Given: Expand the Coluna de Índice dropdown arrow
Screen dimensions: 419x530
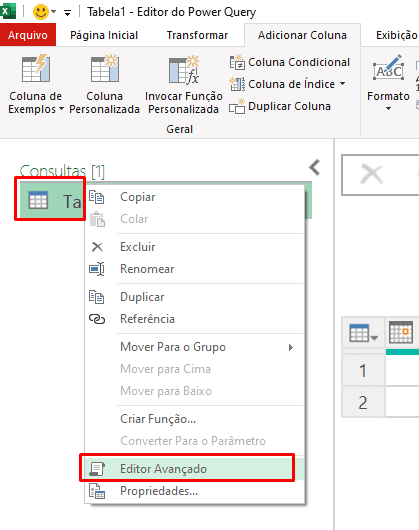Looking at the screenshot, I should (x=343, y=83).
